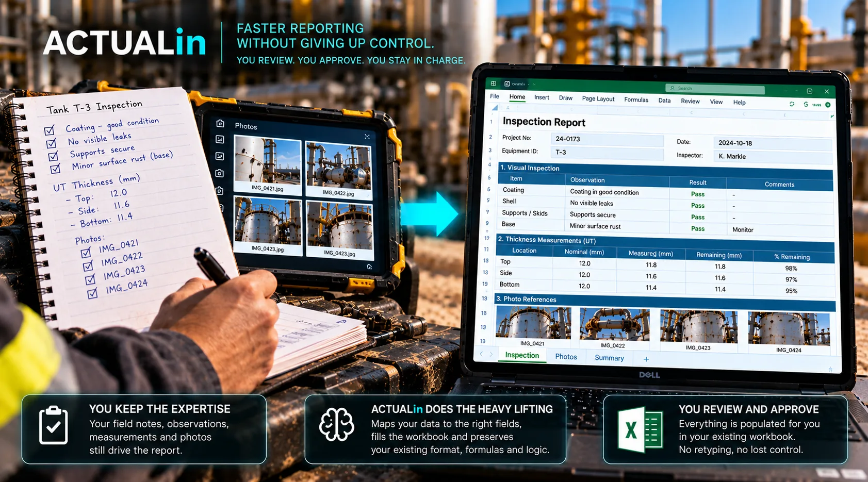Open the File menu in Excel
Viewport: 868px width, 482px height.
pyautogui.click(x=495, y=96)
